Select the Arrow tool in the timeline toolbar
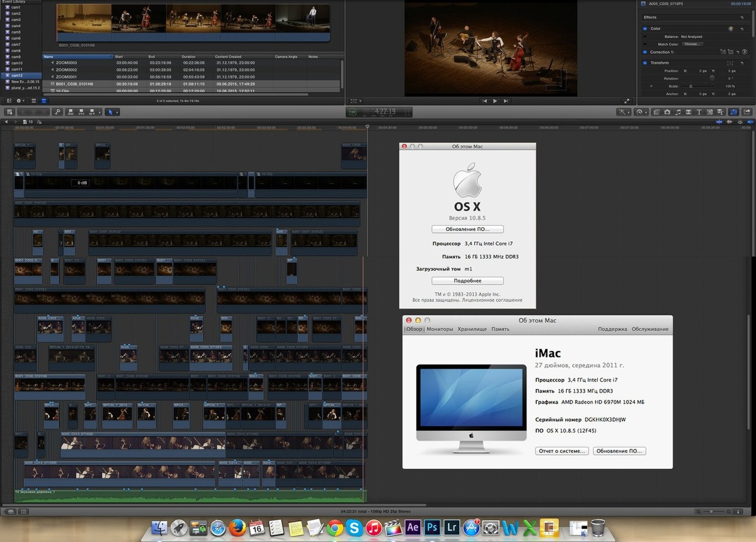The height and width of the screenshot is (542, 756). point(111,111)
